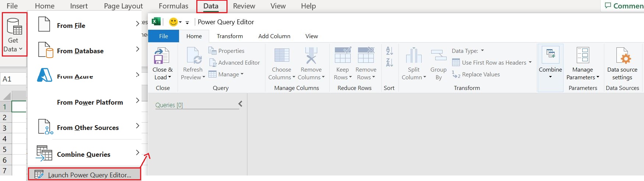Click into the A1 name box
The image size is (644, 181).
pos(13,79)
